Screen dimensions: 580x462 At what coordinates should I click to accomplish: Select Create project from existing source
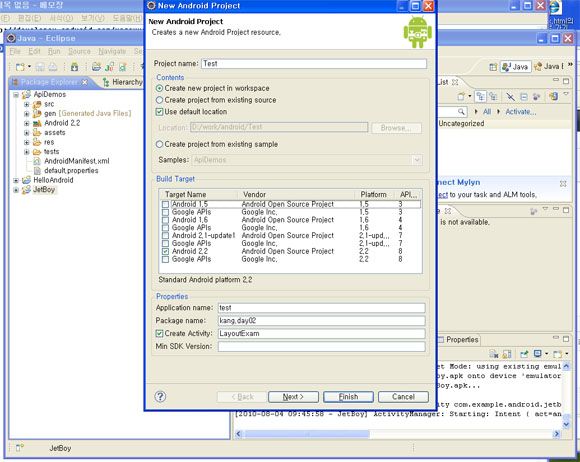159,100
